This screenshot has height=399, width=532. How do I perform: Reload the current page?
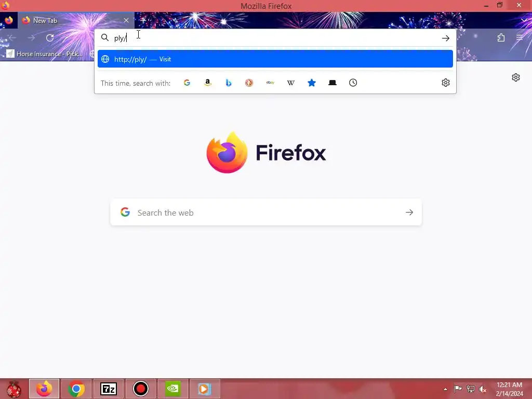tap(50, 38)
